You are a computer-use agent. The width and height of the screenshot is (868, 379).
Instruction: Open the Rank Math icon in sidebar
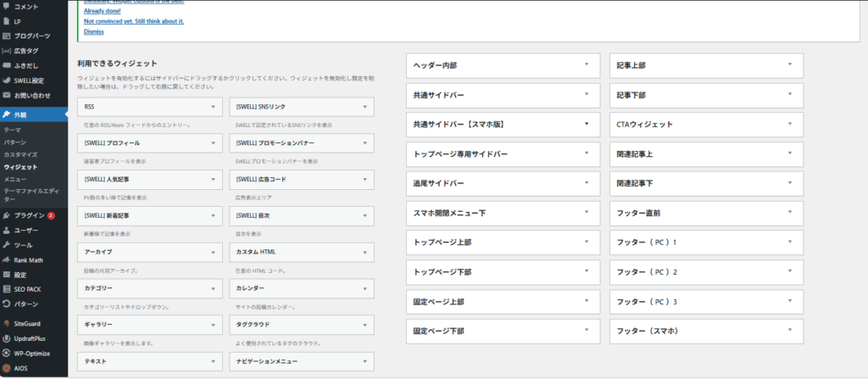[7, 259]
